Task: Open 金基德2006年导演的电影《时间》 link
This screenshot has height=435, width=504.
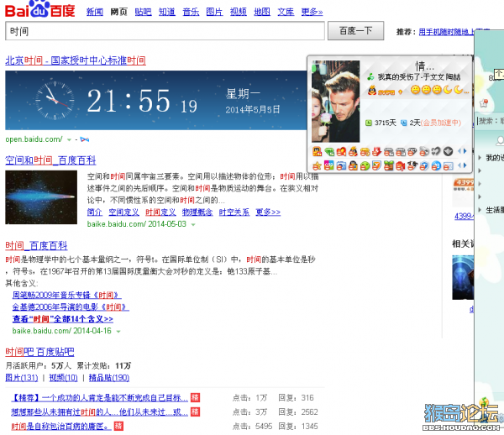Action: (x=71, y=307)
